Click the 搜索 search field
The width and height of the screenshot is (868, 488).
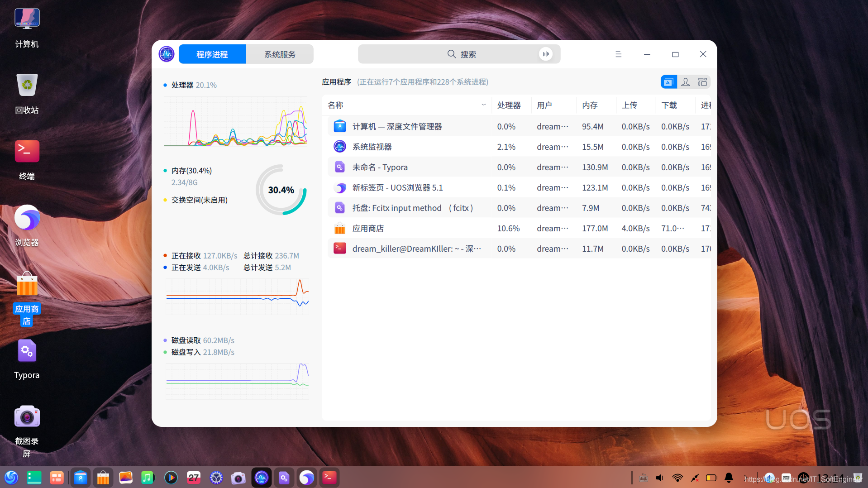tap(459, 54)
